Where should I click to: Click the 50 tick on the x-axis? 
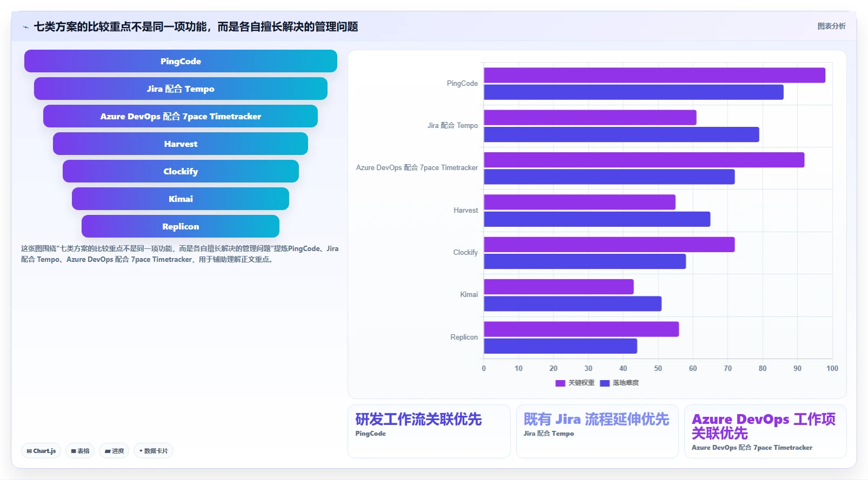tap(658, 369)
